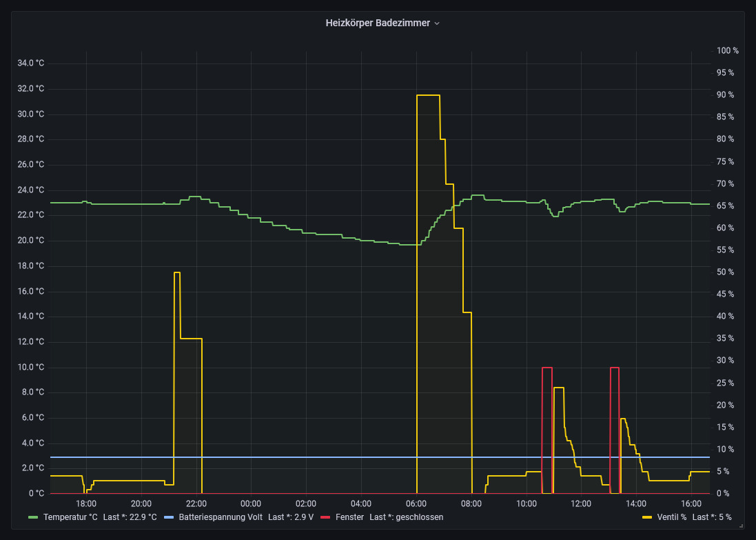Image resolution: width=756 pixels, height=540 pixels.
Task: Click the 06:00 x-axis time label
Action: point(416,504)
